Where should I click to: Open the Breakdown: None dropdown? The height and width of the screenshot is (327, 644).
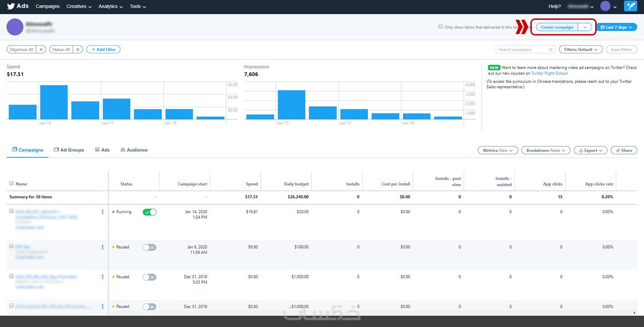coord(546,150)
